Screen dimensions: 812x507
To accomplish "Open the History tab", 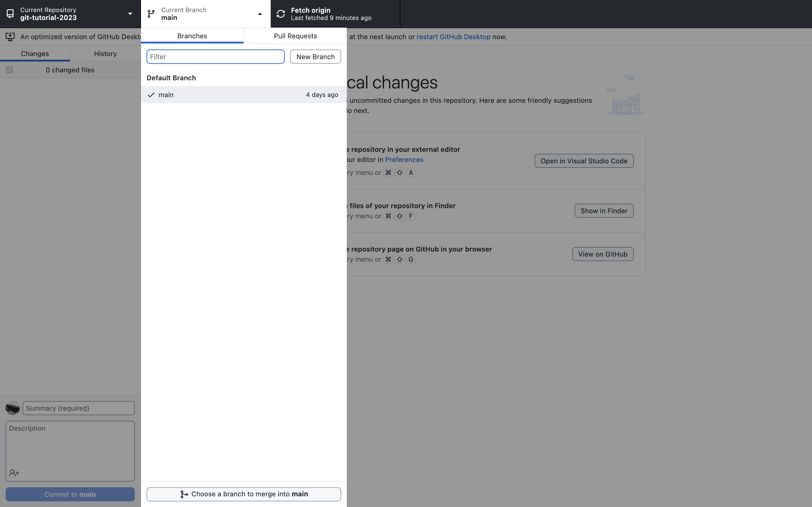I will (105, 54).
